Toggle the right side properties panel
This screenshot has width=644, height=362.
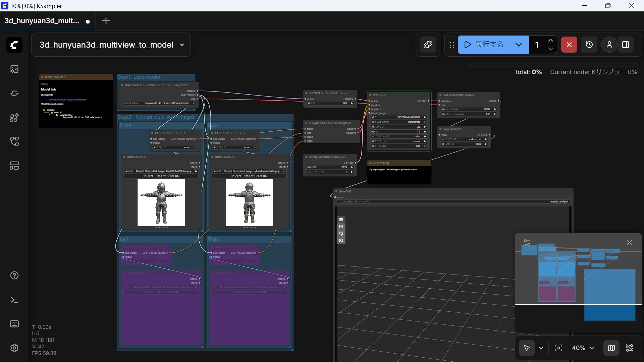click(626, 45)
